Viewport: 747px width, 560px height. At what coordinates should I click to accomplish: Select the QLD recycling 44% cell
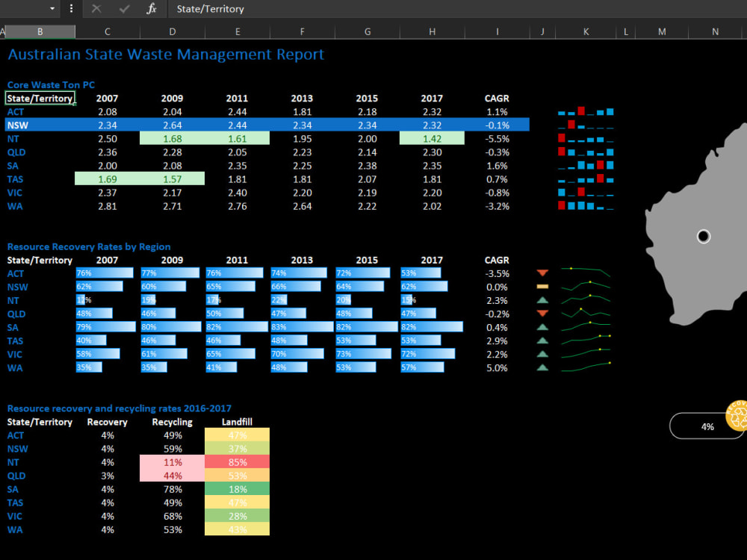click(x=172, y=475)
